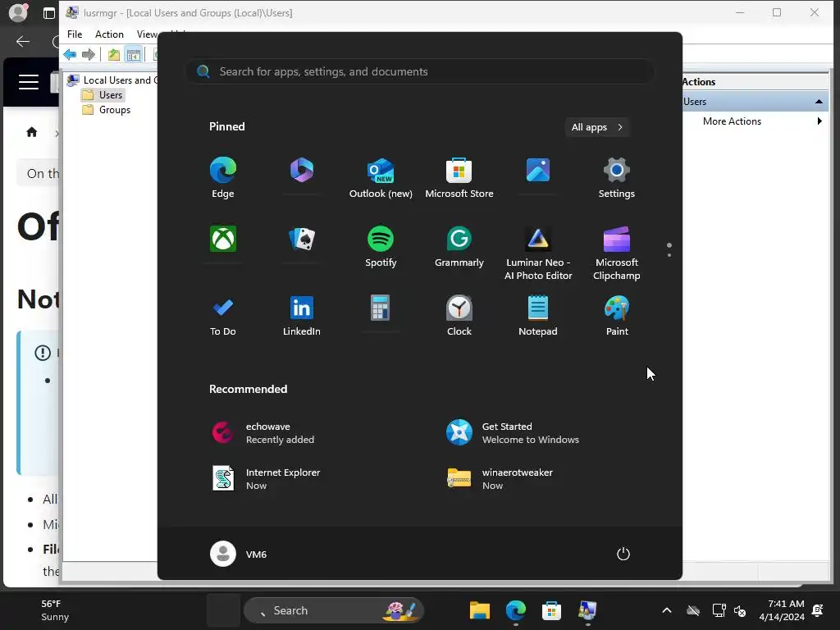Image resolution: width=840 pixels, height=630 pixels.
Task: Open the To Do pinned app
Action: 223,316
